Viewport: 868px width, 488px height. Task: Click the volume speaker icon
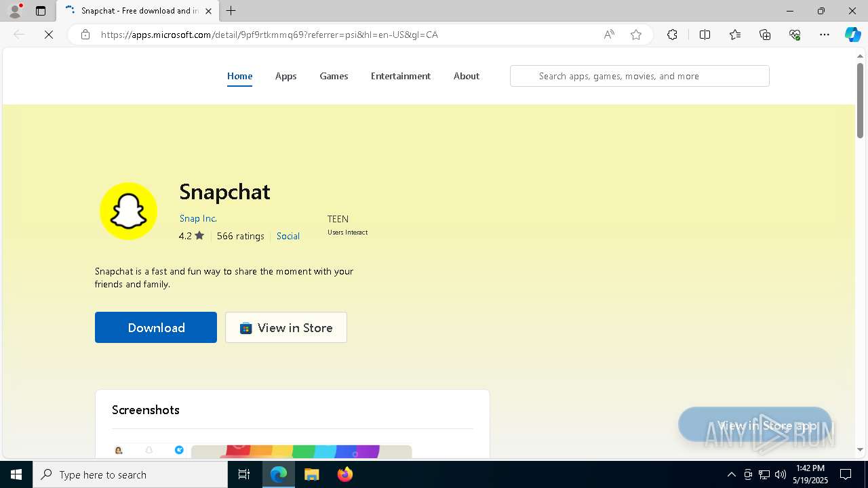(781, 474)
